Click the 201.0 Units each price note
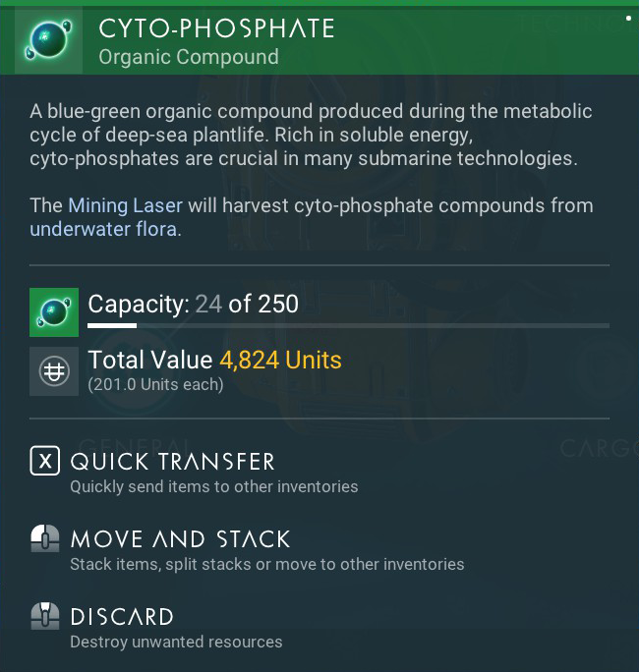 (155, 384)
